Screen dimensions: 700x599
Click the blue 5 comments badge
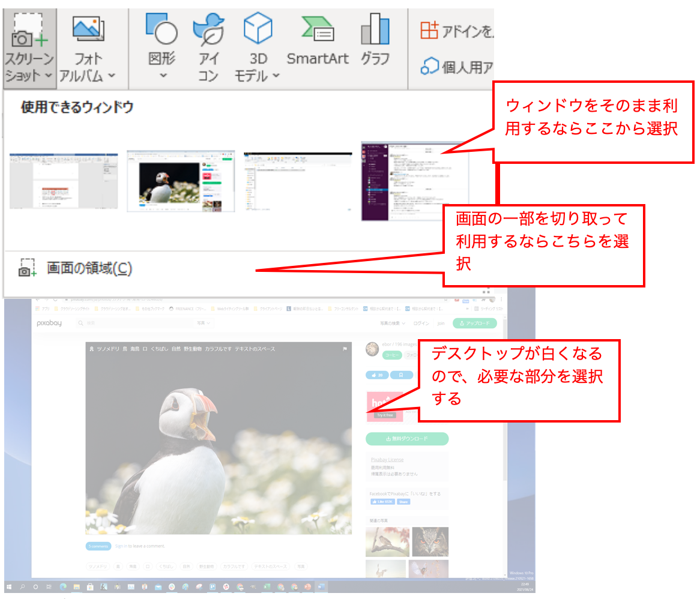pos(98,546)
